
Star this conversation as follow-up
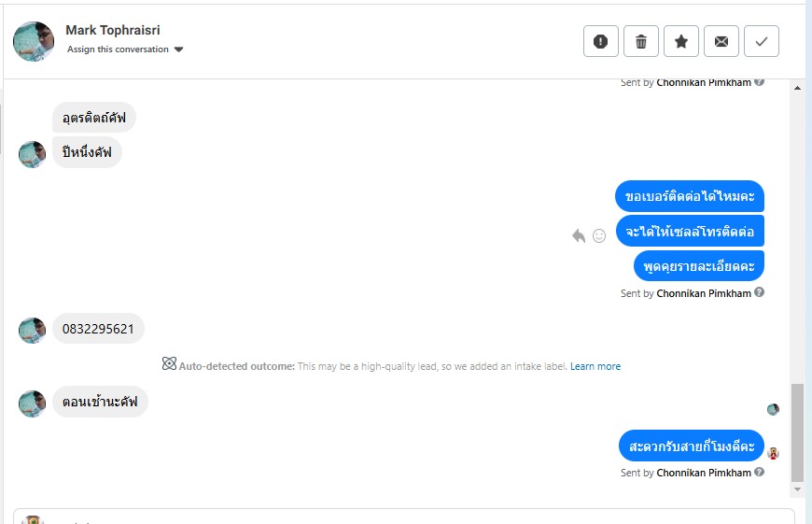pyautogui.click(x=681, y=41)
